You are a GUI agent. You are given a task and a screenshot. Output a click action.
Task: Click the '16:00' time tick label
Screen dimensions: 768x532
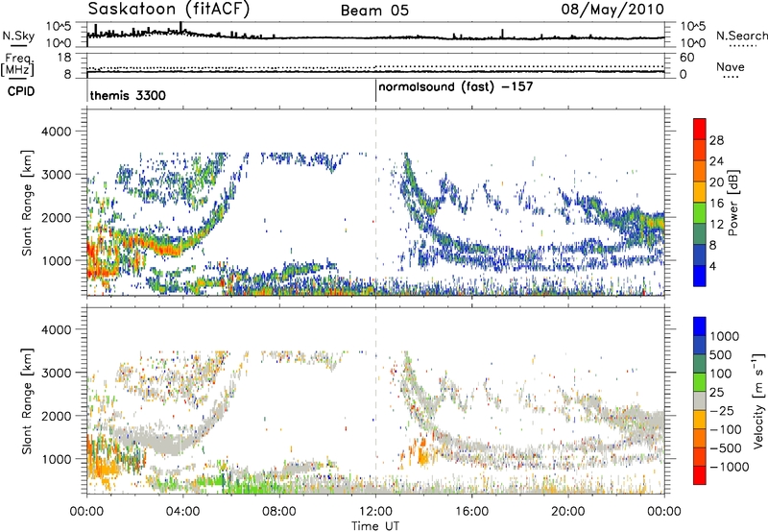pos(471,512)
